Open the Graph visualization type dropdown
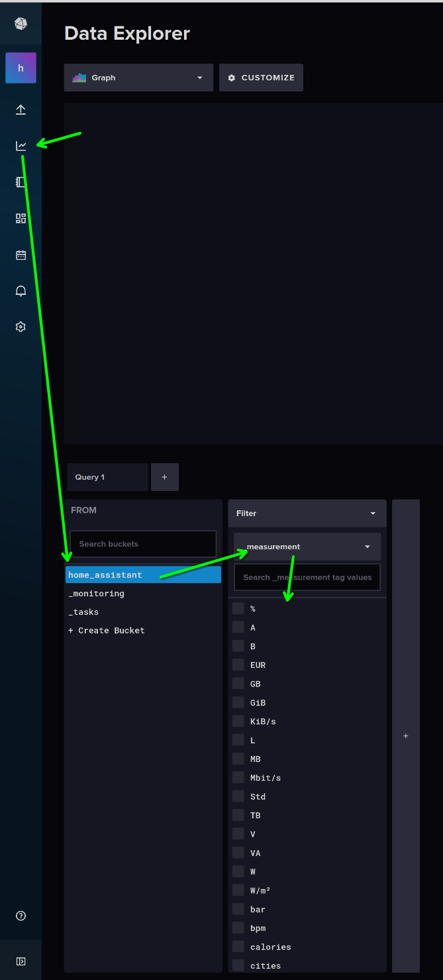The image size is (443, 980). pos(138,78)
